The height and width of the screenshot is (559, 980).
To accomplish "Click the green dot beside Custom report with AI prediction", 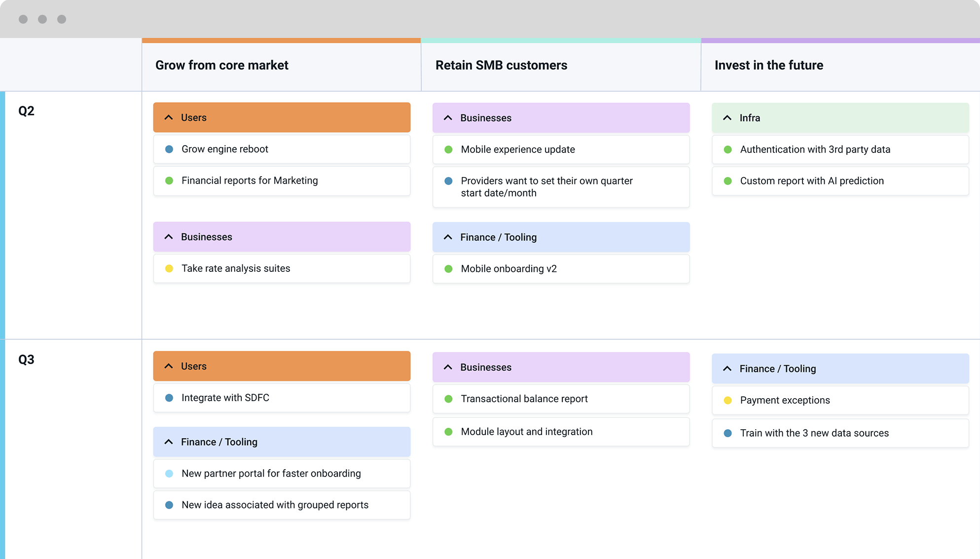I will (x=727, y=181).
